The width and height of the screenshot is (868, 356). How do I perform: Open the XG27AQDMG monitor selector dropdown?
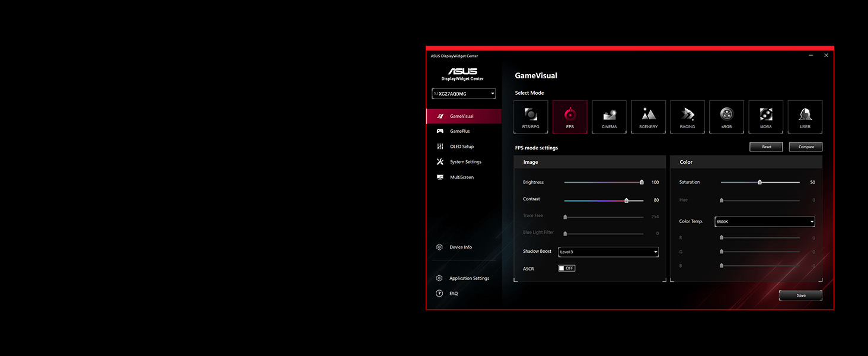coord(464,94)
